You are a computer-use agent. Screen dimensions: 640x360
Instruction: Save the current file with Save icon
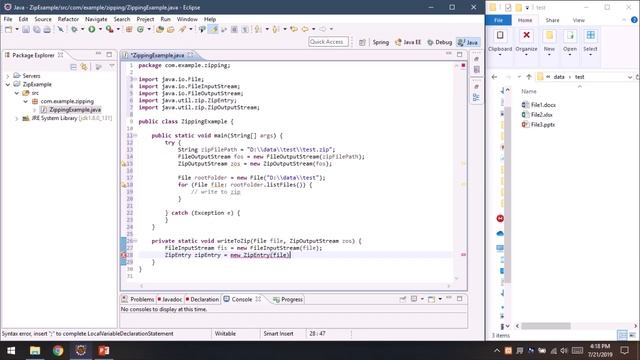pyautogui.click(x=26, y=29)
